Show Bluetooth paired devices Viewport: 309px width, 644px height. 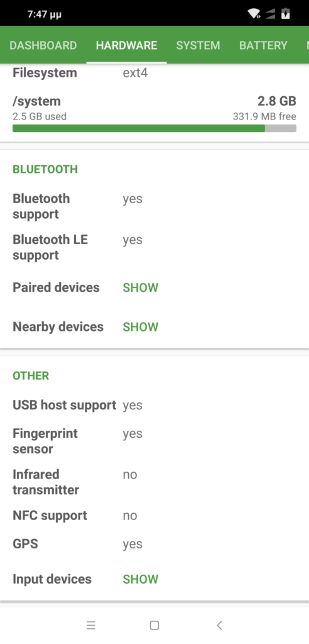140,287
